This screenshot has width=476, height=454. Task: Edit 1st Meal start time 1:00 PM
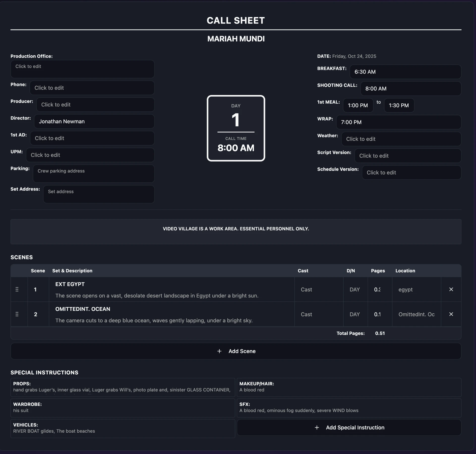[x=358, y=105]
